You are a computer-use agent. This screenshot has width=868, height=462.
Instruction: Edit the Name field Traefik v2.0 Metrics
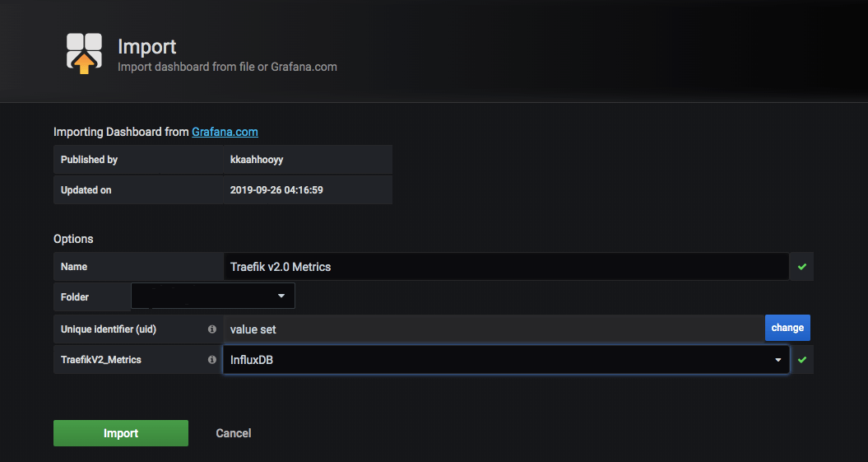[506, 267]
